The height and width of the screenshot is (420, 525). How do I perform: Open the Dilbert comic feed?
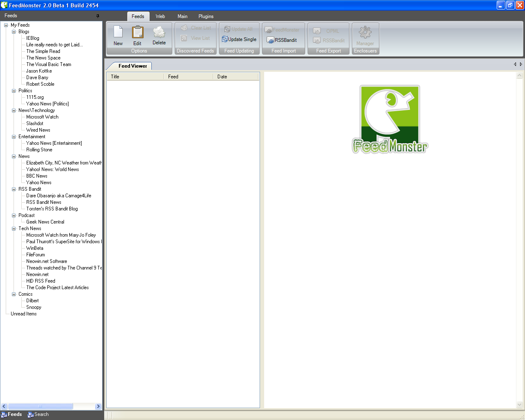coord(32,301)
